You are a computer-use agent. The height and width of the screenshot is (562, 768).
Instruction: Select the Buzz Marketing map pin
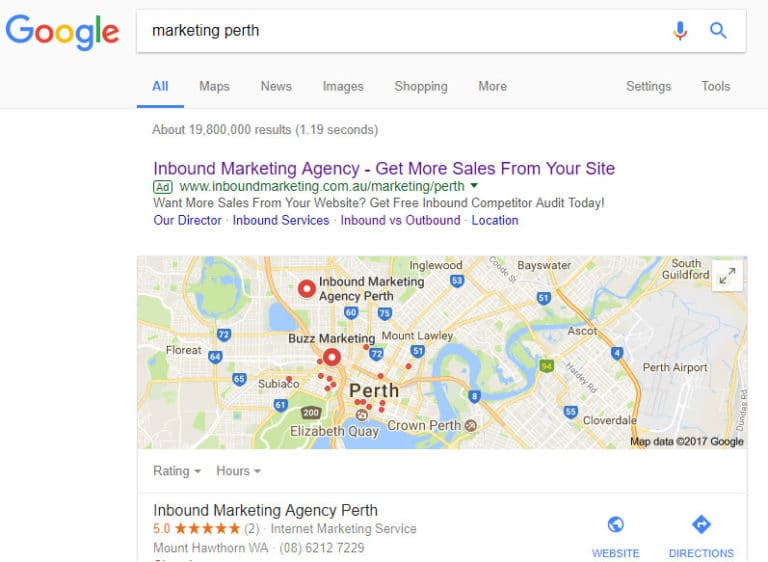coord(332,357)
